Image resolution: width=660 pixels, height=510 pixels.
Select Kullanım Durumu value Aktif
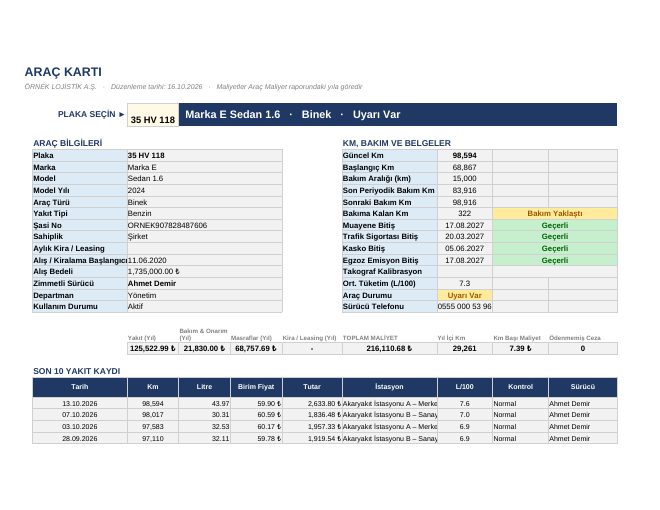[205, 306]
